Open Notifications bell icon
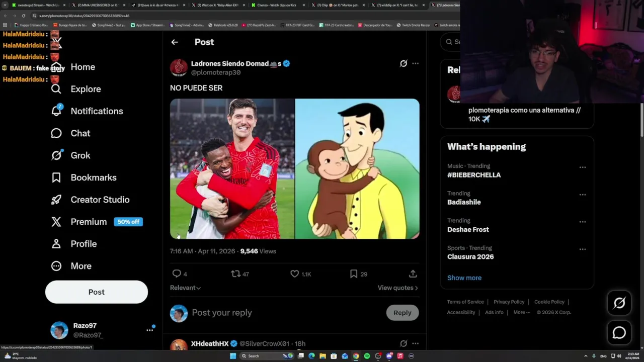Viewport: 644px width, 362px height. [x=56, y=111]
